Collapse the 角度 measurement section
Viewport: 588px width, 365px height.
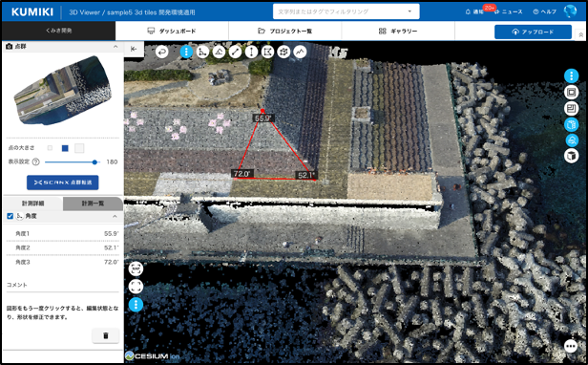pyautogui.click(x=115, y=216)
